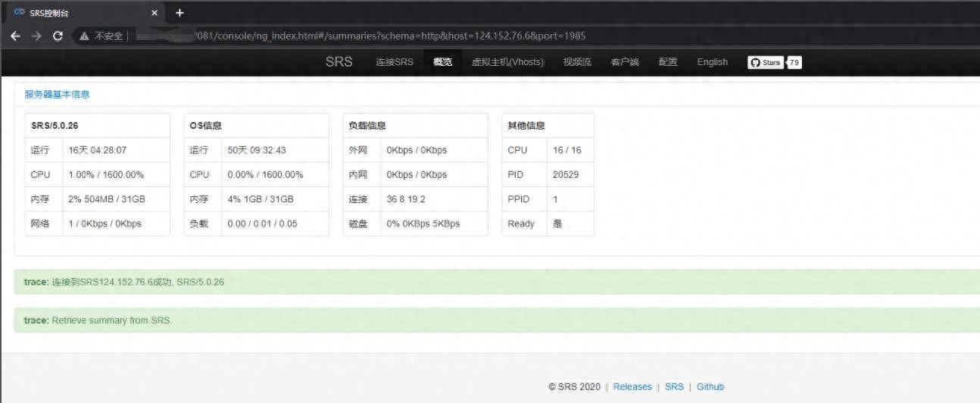Click the Ready status value 是
This screenshot has height=403, width=980.
(x=557, y=223)
